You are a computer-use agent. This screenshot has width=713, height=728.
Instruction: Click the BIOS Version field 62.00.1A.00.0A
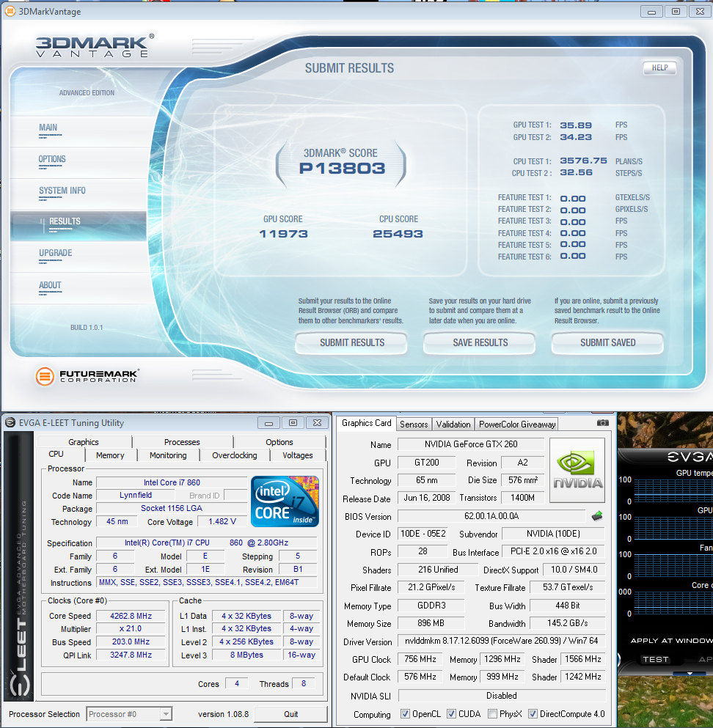(x=492, y=516)
